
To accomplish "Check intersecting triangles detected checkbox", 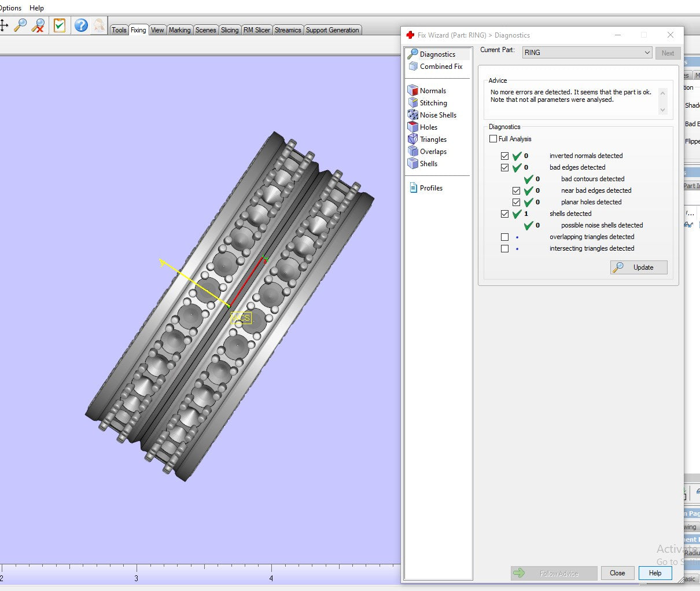I will pyautogui.click(x=504, y=248).
